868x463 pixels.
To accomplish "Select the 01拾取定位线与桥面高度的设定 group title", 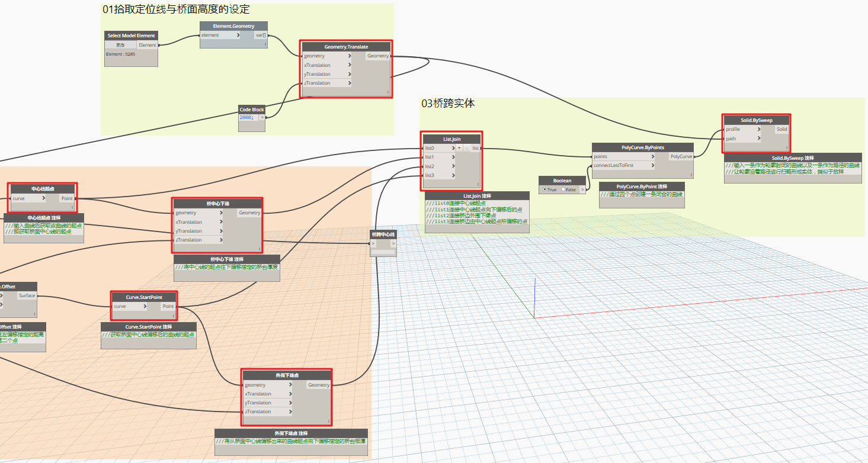I will [x=176, y=9].
